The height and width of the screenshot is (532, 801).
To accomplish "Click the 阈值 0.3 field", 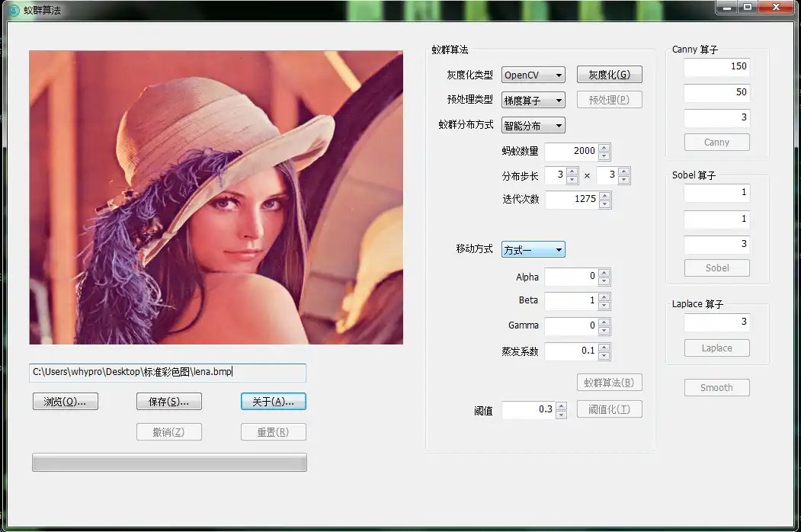I will click(529, 410).
